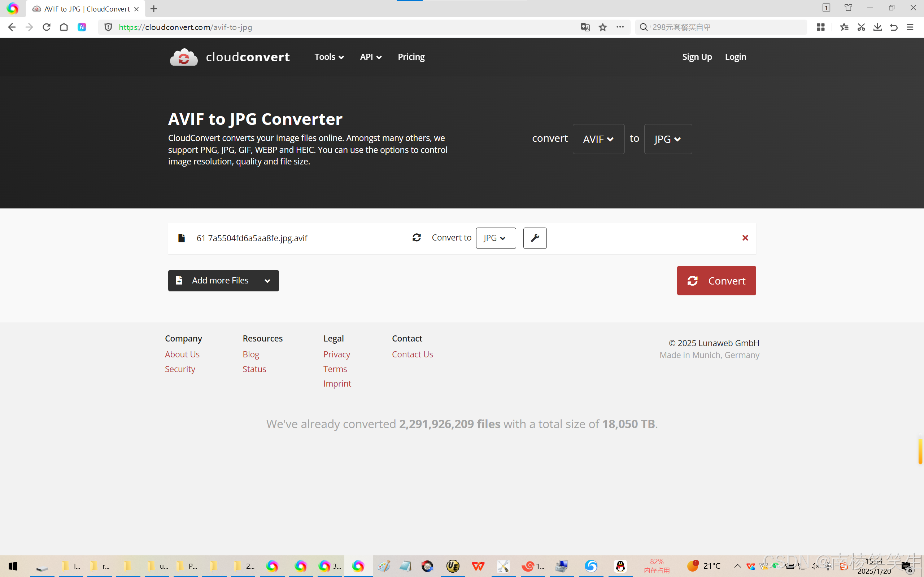The width and height of the screenshot is (924, 577).
Task: Expand Add more Files arrow
Action: (267, 281)
